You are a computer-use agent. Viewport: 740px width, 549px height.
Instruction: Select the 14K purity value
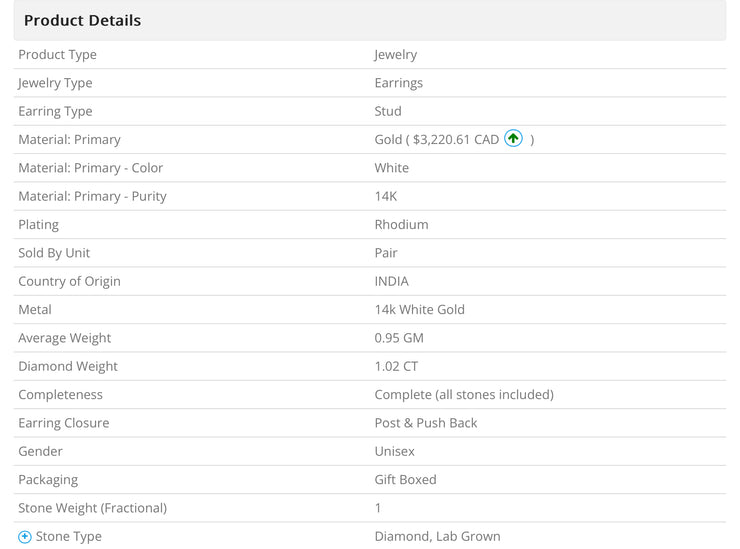click(x=386, y=196)
